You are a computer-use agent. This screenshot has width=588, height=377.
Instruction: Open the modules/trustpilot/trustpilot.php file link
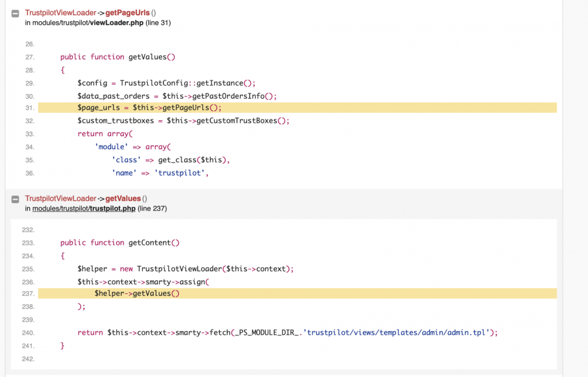tap(84, 208)
